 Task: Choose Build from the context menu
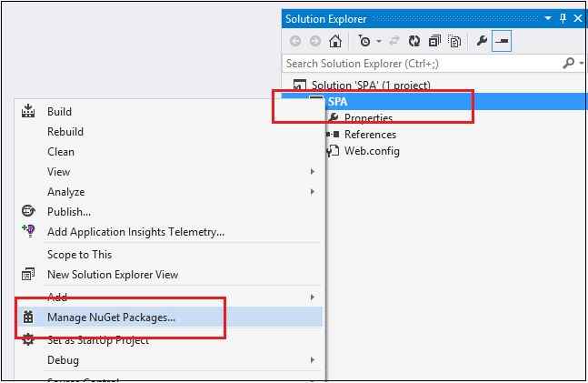[59, 112]
